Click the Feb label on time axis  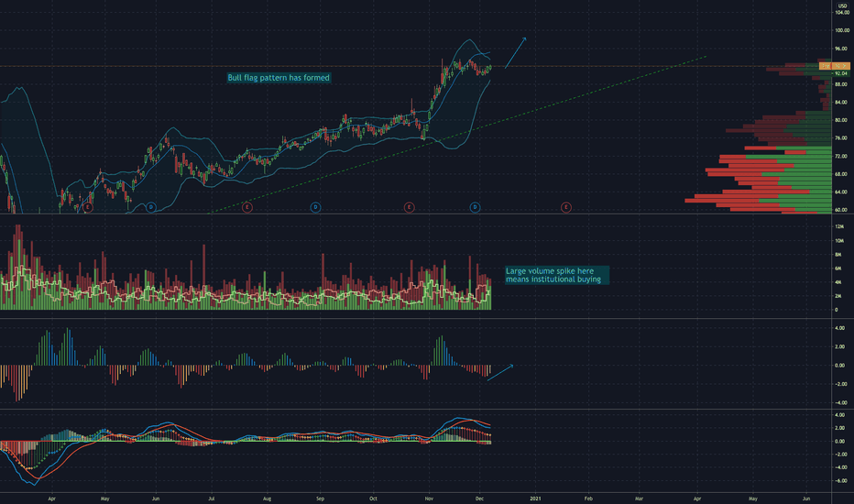pyautogui.click(x=588, y=499)
